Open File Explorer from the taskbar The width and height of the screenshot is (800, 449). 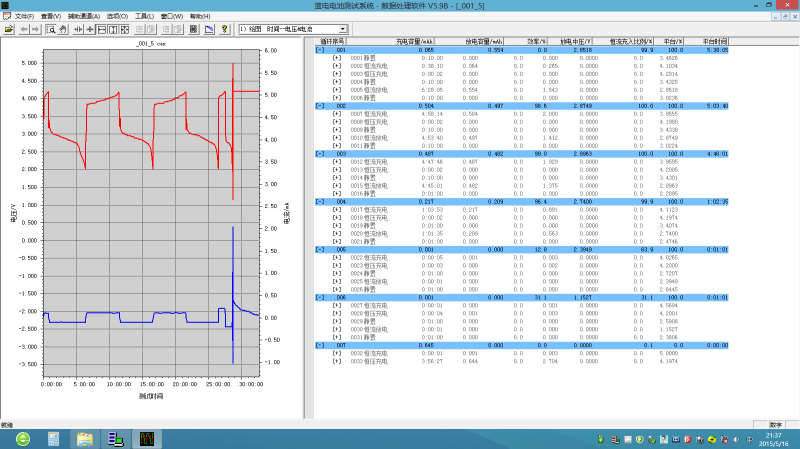pyautogui.click(x=85, y=438)
